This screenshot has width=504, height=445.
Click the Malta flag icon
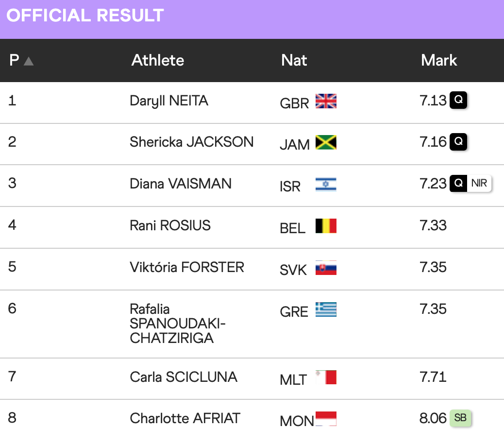326,377
